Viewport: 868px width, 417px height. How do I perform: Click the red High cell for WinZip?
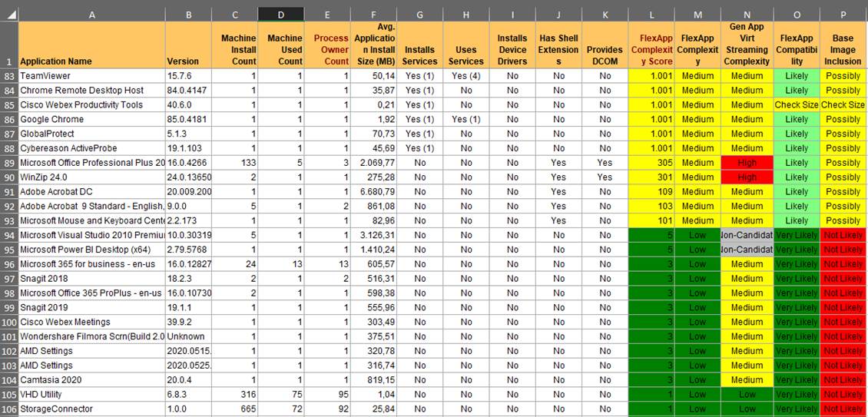point(747,177)
